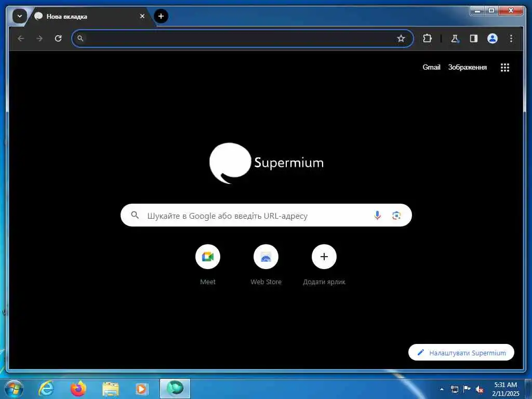532x399 pixels.
Task: Toggle the side panel icon
Action: [x=474, y=38]
